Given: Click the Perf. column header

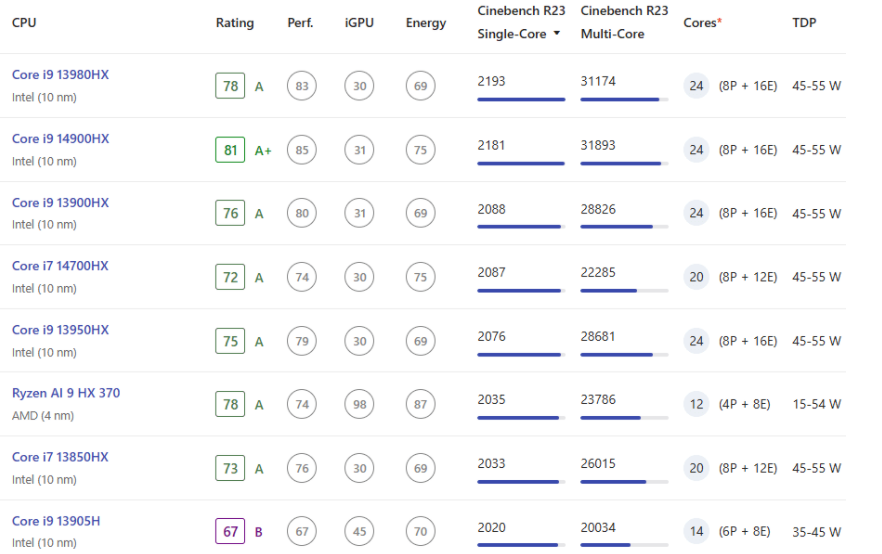Looking at the screenshot, I should pyautogui.click(x=300, y=23).
